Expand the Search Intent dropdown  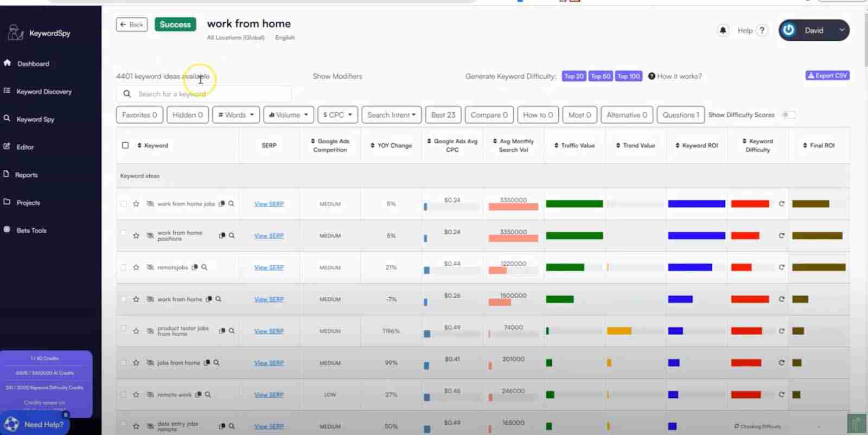391,115
